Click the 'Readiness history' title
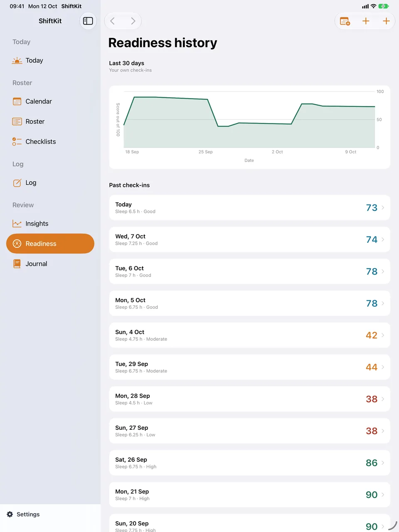The image size is (399, 532). (163, 43)
